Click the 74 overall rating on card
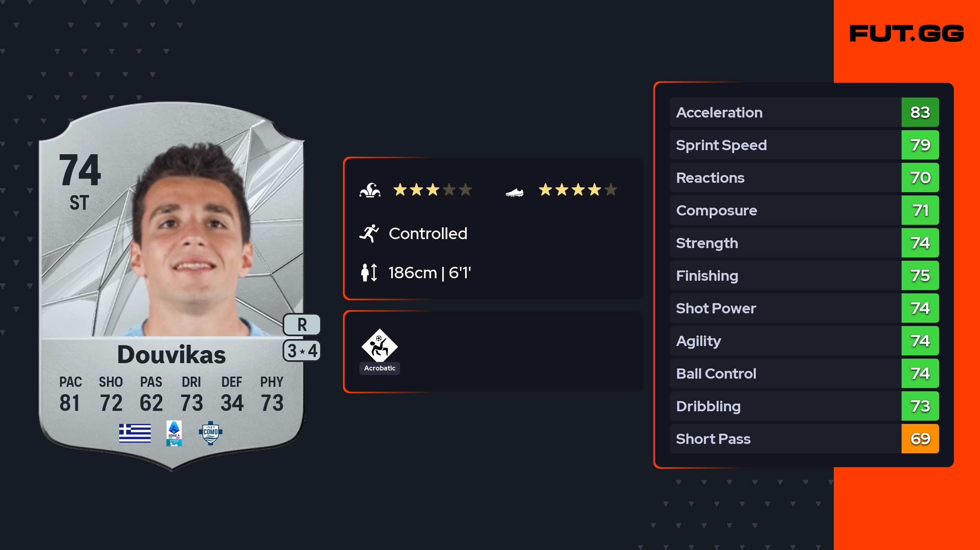The height and width of the screenshot is (550, 980). tap(80, 170)
